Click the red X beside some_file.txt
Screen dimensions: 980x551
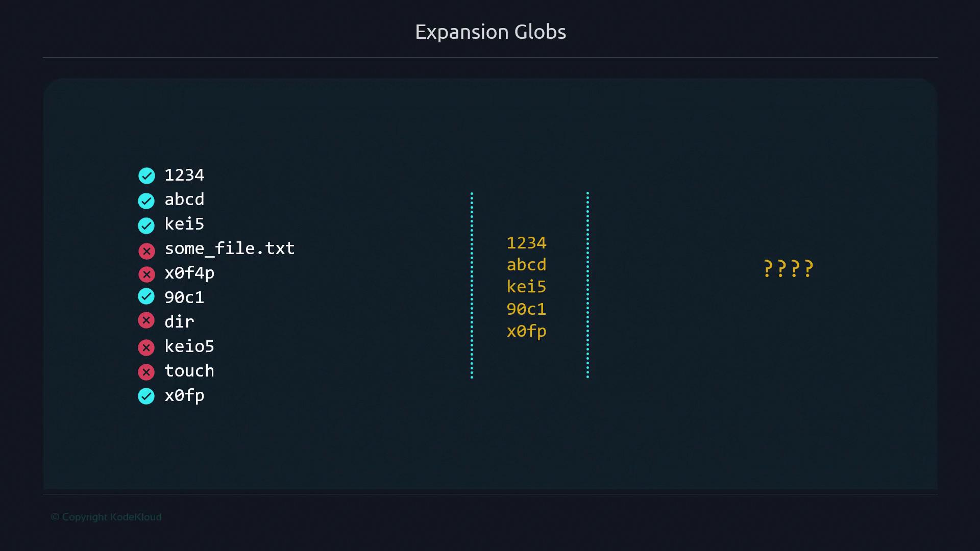(x=146, y=251)
